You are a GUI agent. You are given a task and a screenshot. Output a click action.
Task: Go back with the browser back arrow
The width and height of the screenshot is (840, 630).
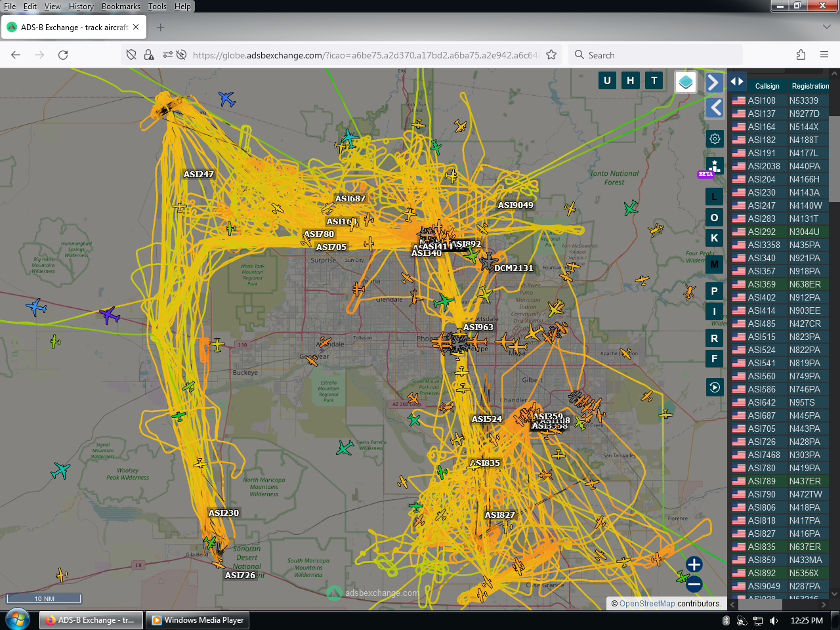pyautogui.click(x=16, y=55)
